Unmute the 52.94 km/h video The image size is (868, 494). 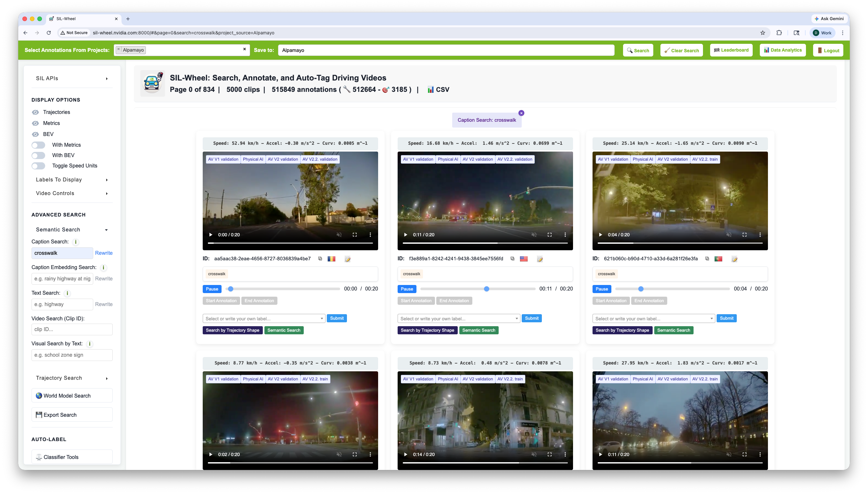[x=339, y=235]
